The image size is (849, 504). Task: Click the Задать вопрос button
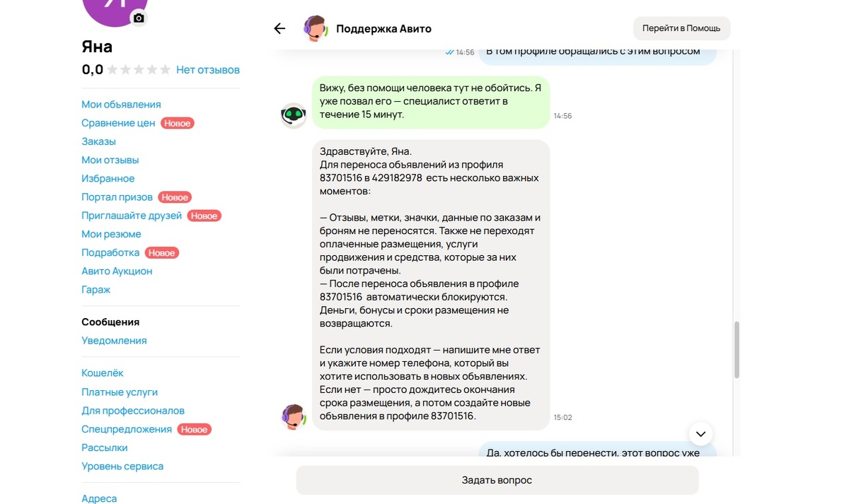point(497,480)
